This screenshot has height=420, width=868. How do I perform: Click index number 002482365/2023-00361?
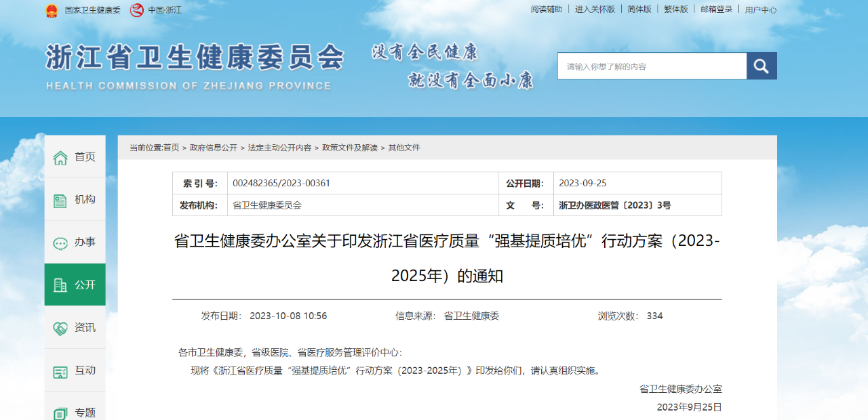coord(281,183)
